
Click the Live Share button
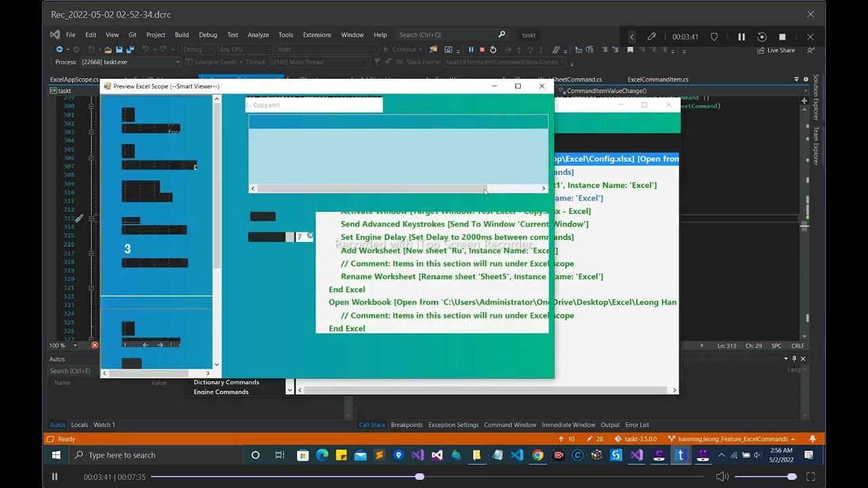click(776, 50)
